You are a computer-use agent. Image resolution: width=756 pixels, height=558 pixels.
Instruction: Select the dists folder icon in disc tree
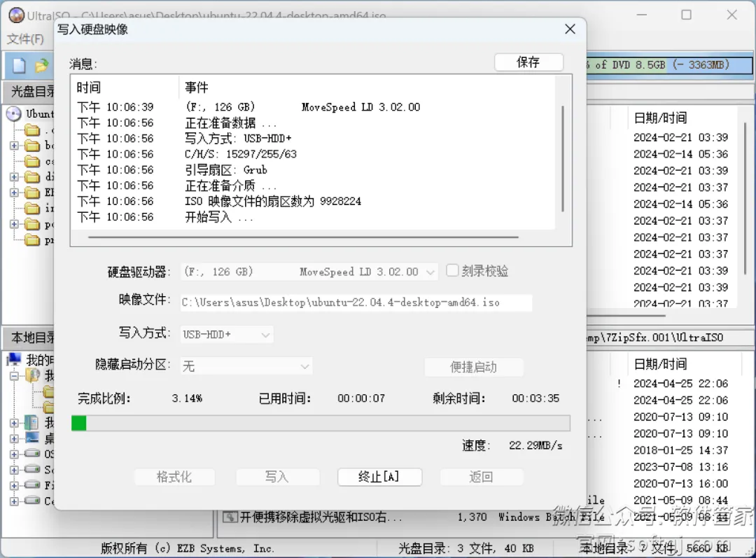[32, 177]
